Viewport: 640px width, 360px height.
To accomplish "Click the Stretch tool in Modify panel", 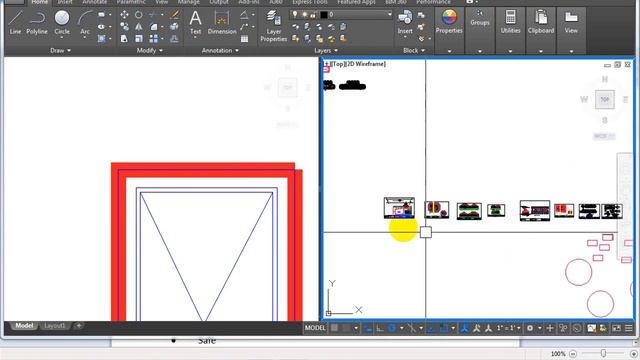I will coord(124,39).
